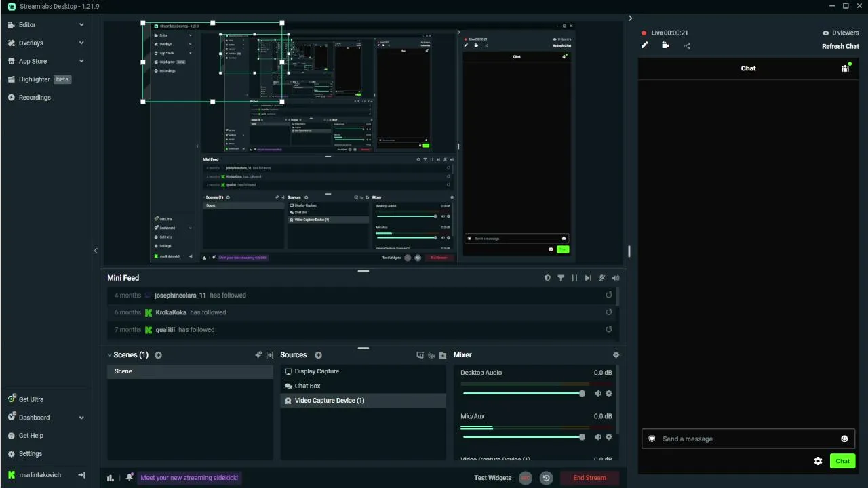Click the Send a message input field
868x488 pixels.
pos(748,439)
